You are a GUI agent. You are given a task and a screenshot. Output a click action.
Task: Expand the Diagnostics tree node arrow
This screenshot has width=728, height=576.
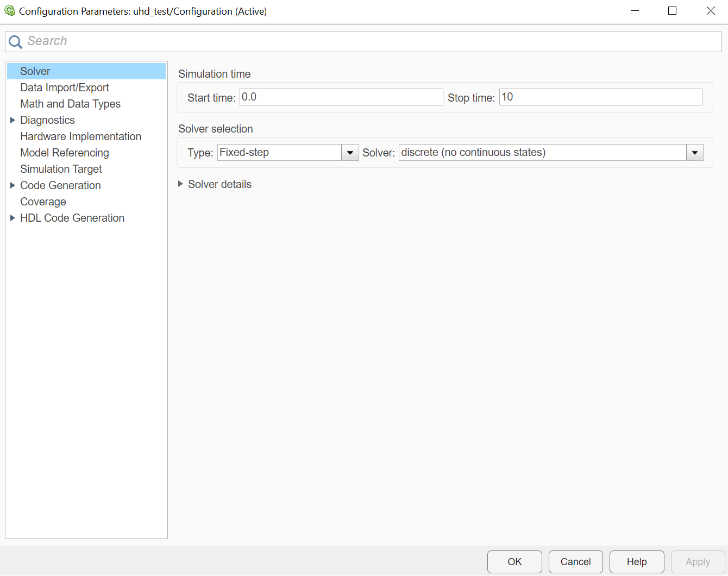click(12, 120)
